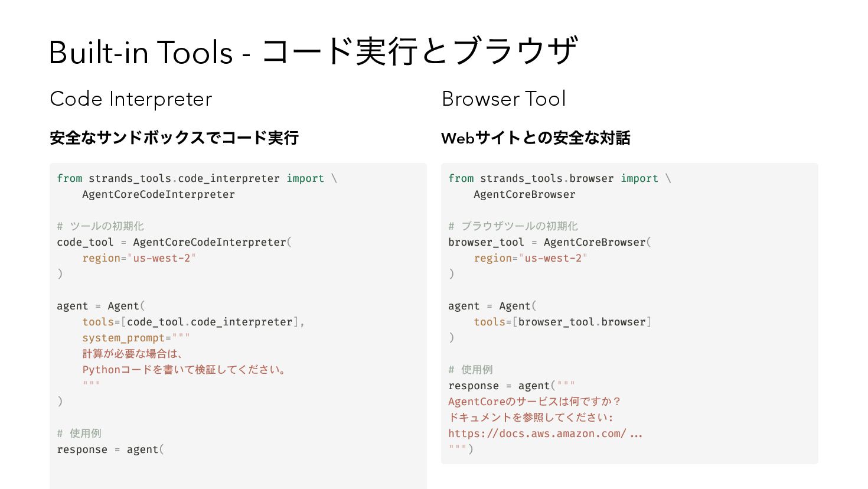Click the slide title "Built-in Tools - コード実行とブラウザ"
This screenshot has width=868, height=489.
tap(314, 51)
